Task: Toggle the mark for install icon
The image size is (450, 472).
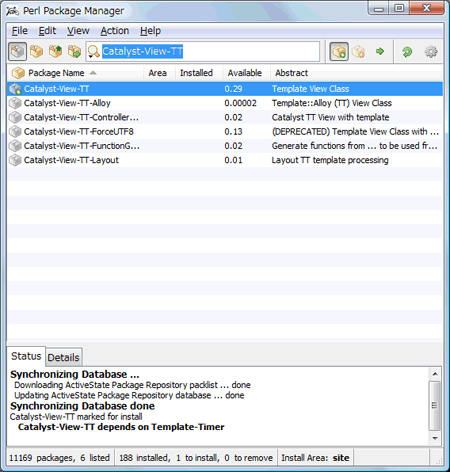Action: click(339, 52)
